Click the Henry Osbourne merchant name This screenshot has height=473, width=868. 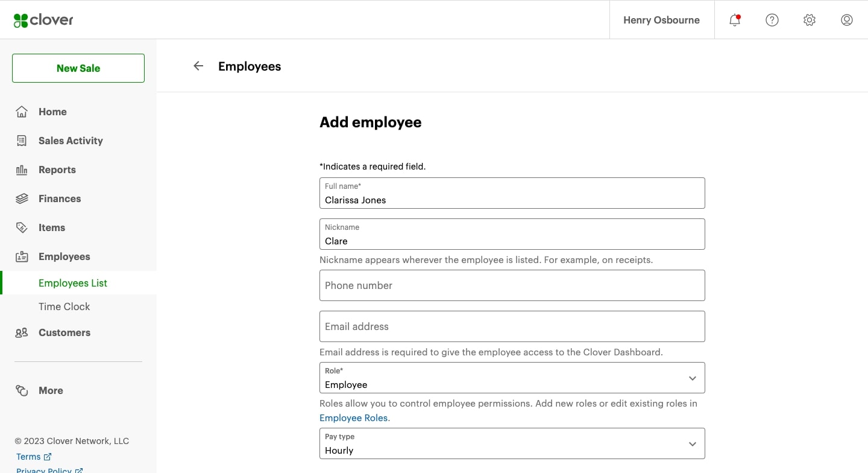pyautogui.click(x=661, y=20)
